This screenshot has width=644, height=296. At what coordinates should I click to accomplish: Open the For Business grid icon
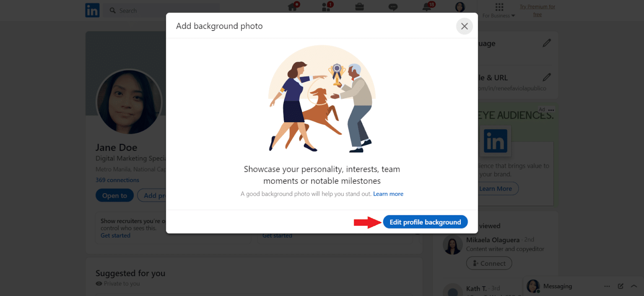click(499, 7)
